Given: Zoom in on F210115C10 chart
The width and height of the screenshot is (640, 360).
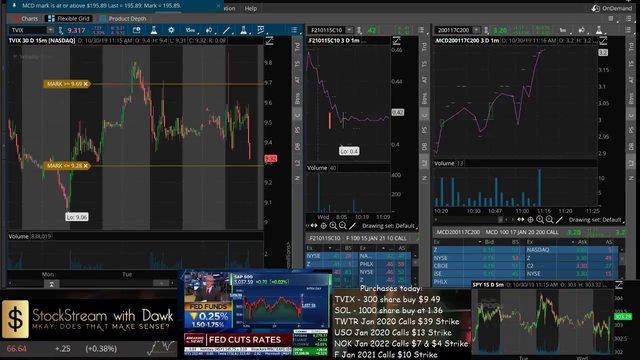Looking at the screenshot, I should pyautogui.click(x=333, y=226).
